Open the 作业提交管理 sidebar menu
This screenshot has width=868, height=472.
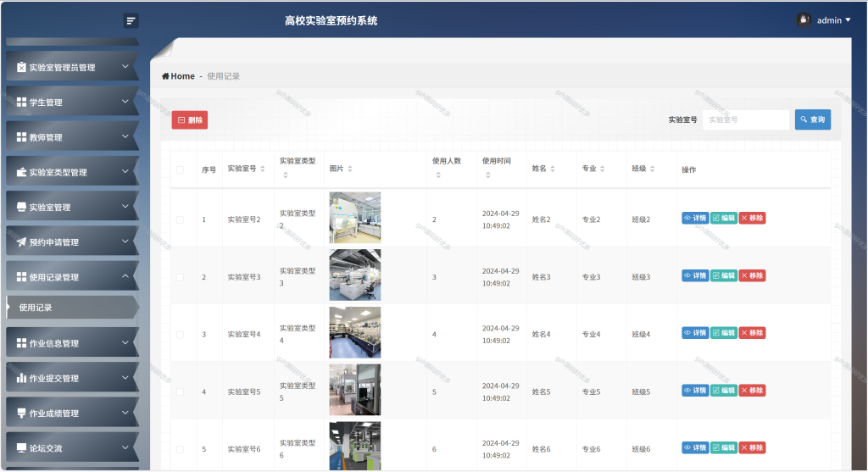[73, 378]
